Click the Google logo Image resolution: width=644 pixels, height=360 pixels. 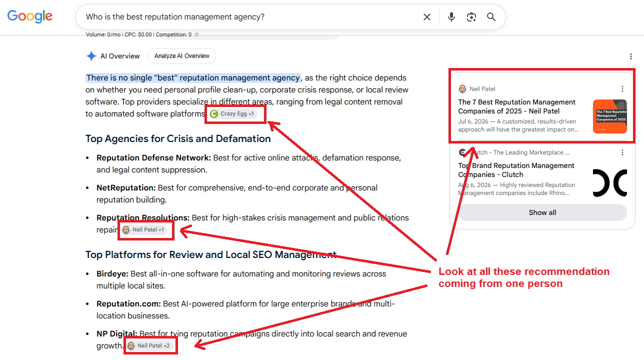pyautogui.click(x=30, y=16)
